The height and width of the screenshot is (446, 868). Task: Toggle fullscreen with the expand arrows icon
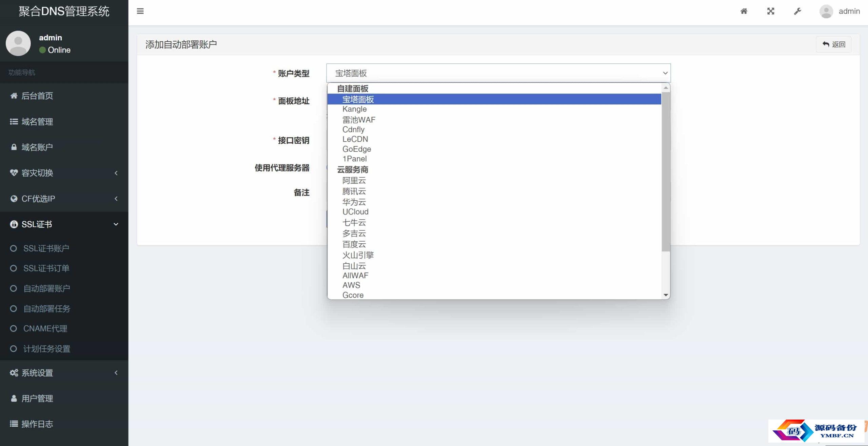771,11
